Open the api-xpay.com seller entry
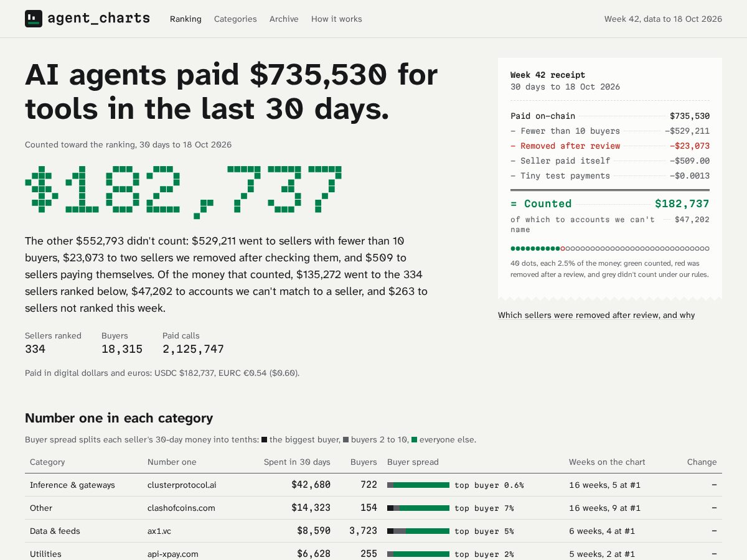 [173, 554]
